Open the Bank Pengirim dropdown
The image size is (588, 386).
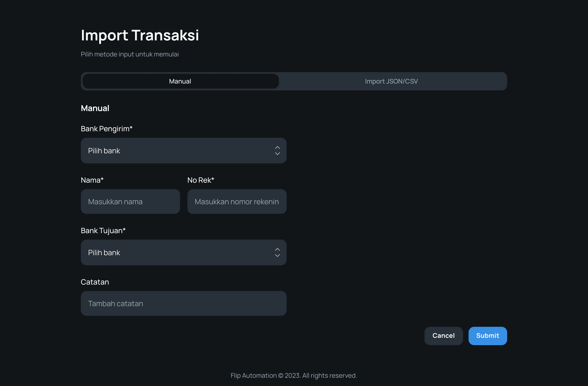pos(183,151)
